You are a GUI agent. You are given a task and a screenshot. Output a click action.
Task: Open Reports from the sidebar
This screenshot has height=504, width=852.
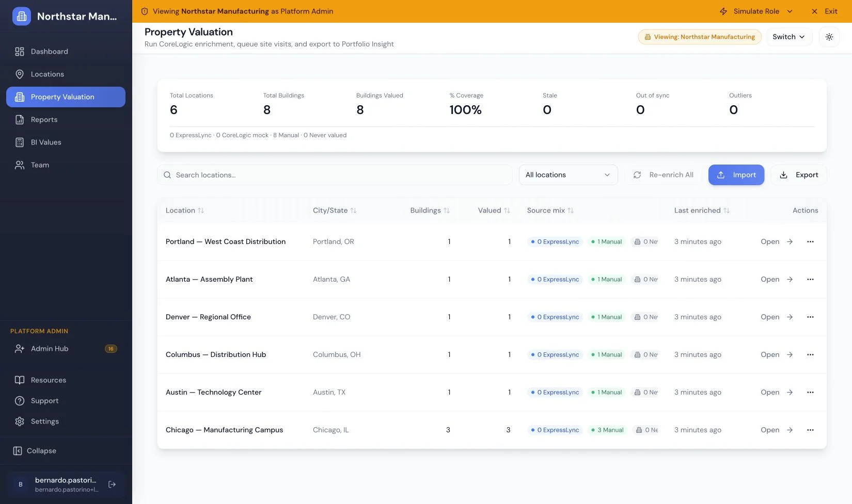pos(66,120)
